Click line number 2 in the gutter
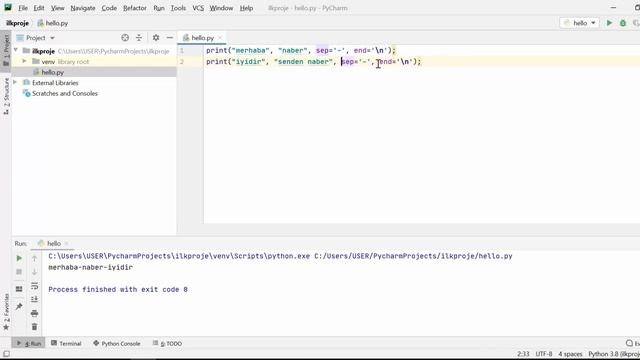Screen dimensions: 640x360 182,62
